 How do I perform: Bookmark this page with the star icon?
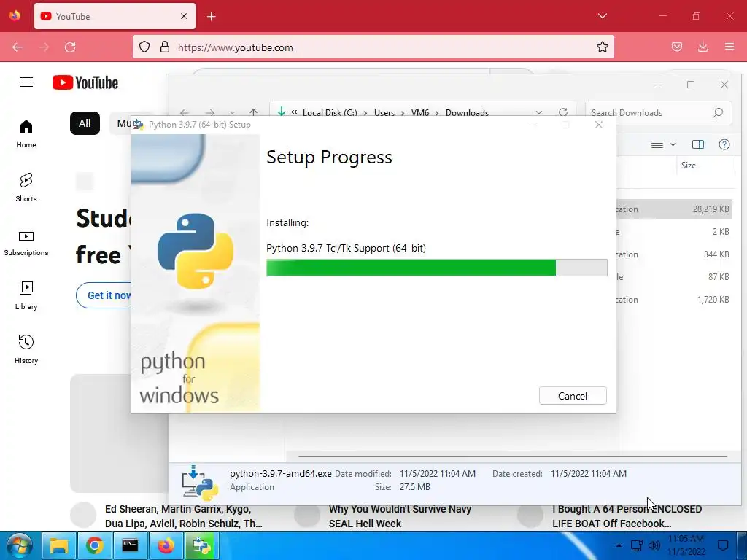(x=602, y=47)
